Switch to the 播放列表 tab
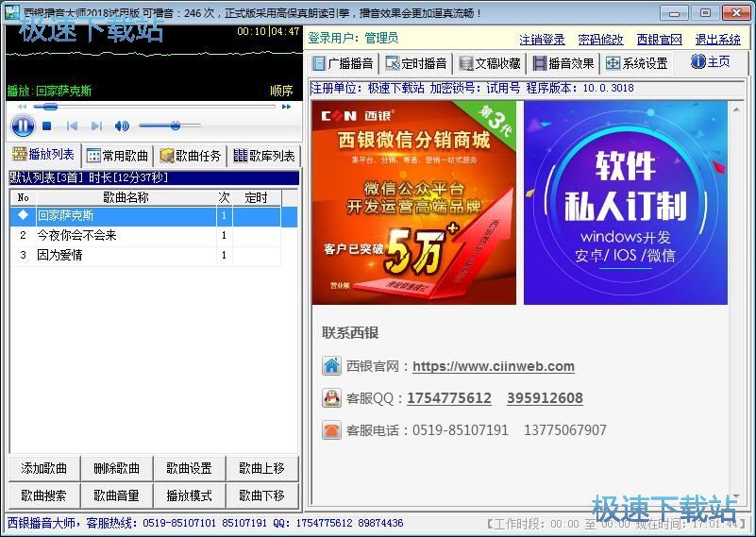The width and height of the screenshot is (756, 537). tap(43, 154)
